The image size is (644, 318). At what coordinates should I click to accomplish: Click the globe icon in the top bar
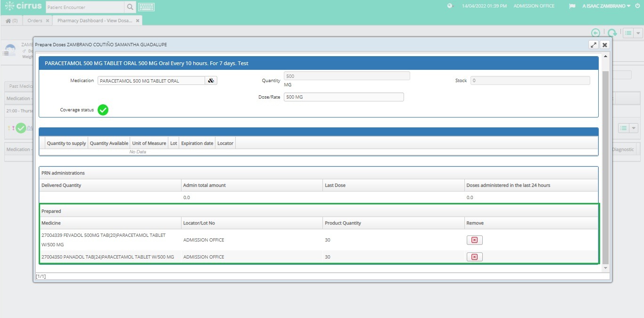pyautogui.click(x=449, y=6)
